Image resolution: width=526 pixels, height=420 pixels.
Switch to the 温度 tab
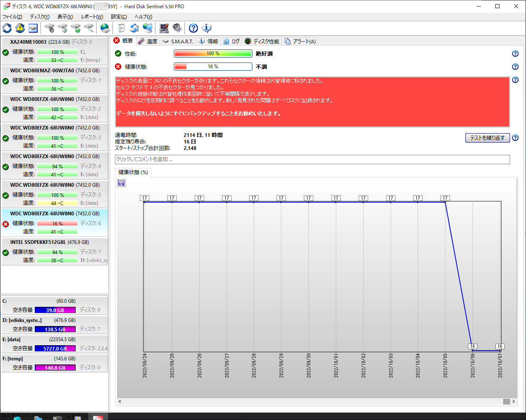tap(148, 41)
